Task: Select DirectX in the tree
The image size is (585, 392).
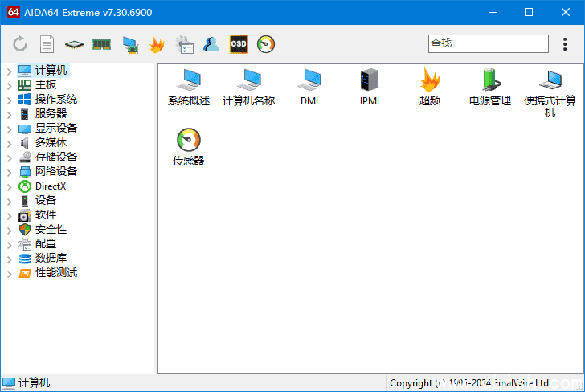Action: tap(51, 186)
